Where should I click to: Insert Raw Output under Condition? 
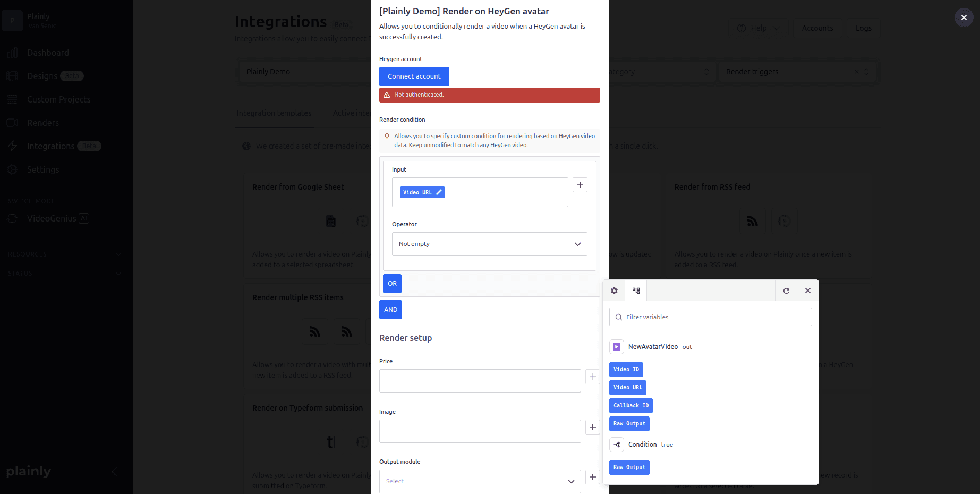click(629, 467)
